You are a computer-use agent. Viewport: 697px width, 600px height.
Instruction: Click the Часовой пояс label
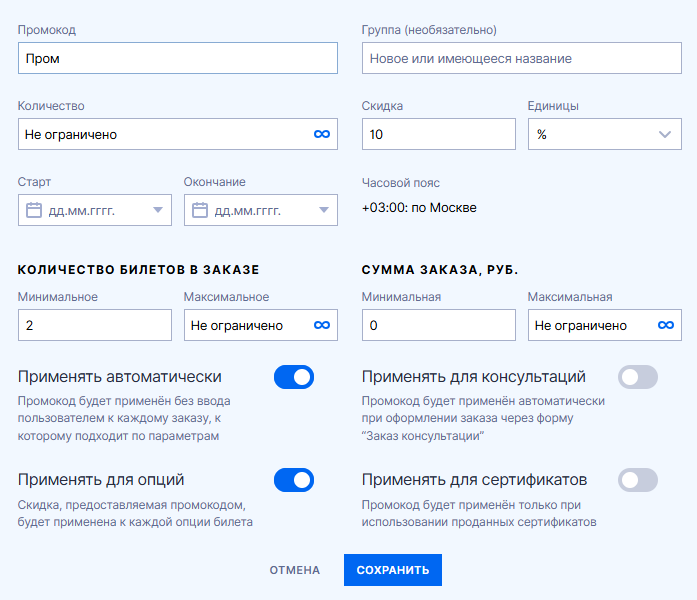(401, 183)
